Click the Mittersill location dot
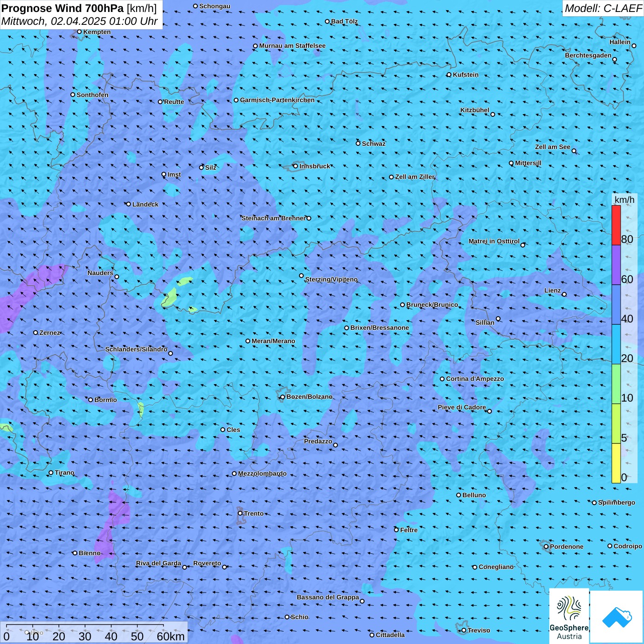 511,163
